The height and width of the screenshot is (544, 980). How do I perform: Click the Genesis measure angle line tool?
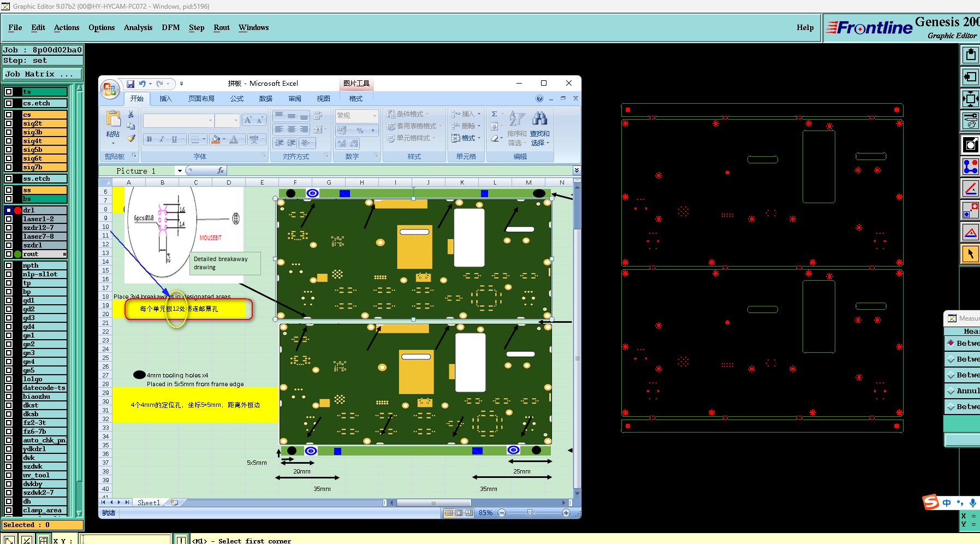(x=970, y=188)
